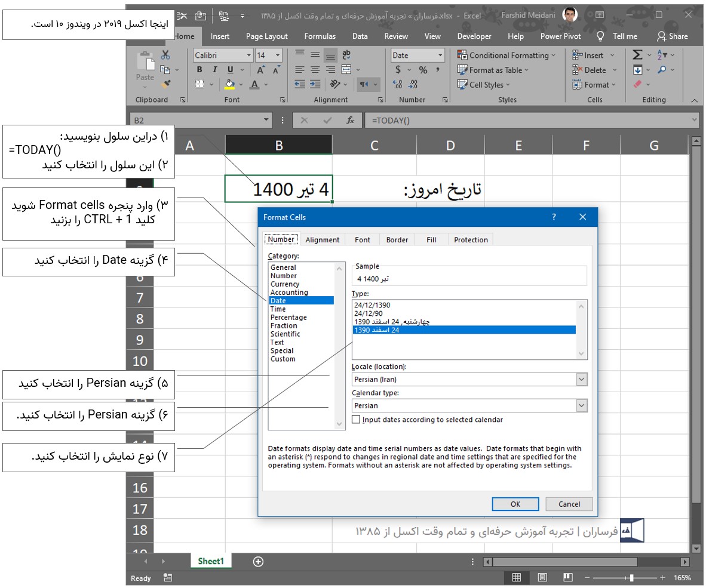Open the Insert ribbon tab
The width and height of the screenshot is (706, 588).
click(x=220, y=36)
